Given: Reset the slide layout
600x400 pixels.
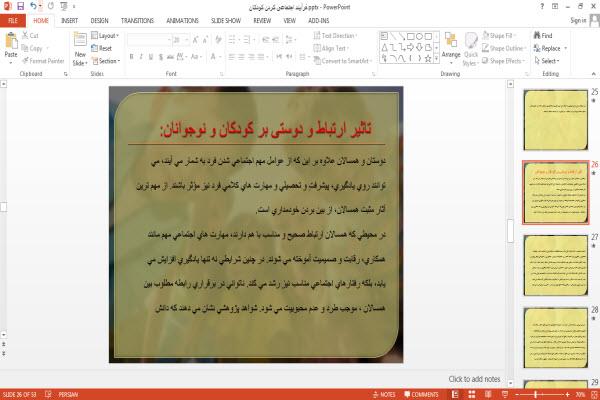Looking at the screenshot, I should (102, 48).
